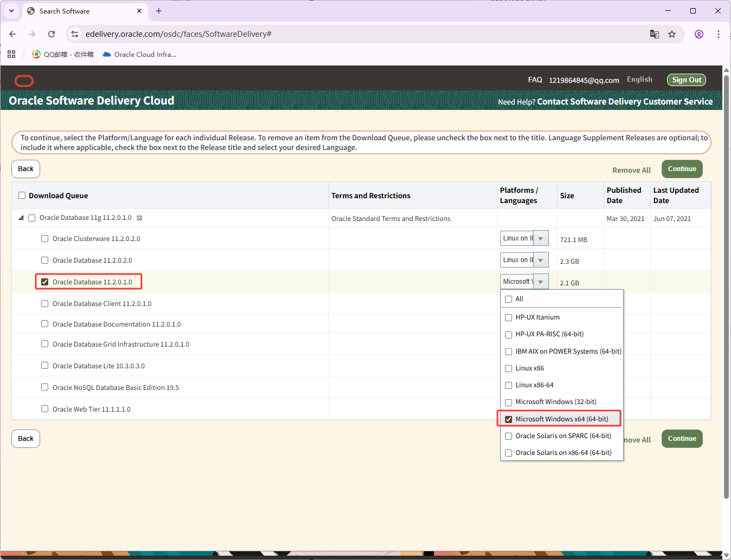The width and height of the screenshot is (731, 560).
Task: Open the apps grid in bookmarks bar
Action: [x=11, y=54]
